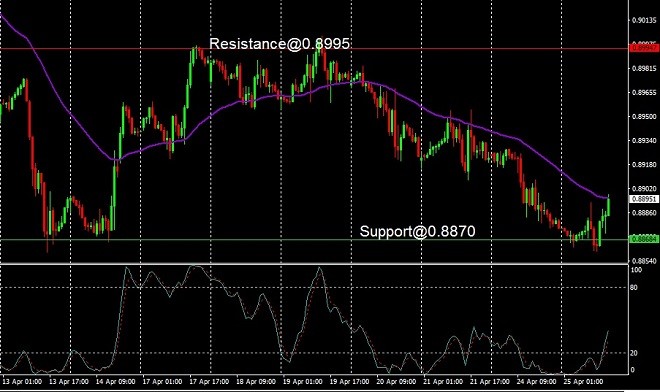The image size is (660, 392).
Task: Click the 19 Apr 01:00 time label
Action: click(303, 381)
